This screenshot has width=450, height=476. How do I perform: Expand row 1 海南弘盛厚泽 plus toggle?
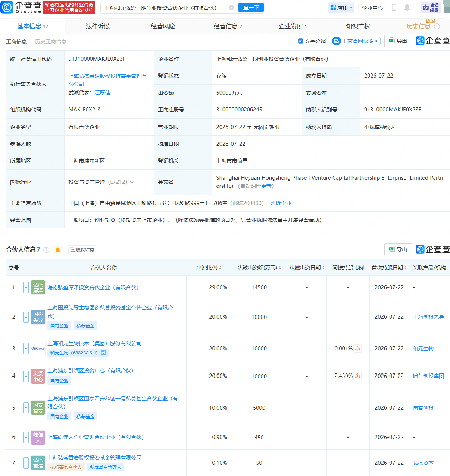tap(26, 287)
